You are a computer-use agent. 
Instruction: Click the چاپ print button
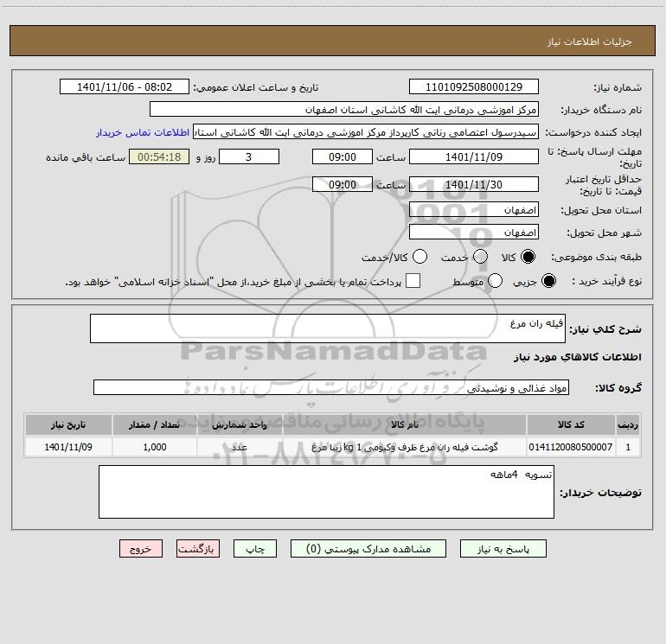255,549
